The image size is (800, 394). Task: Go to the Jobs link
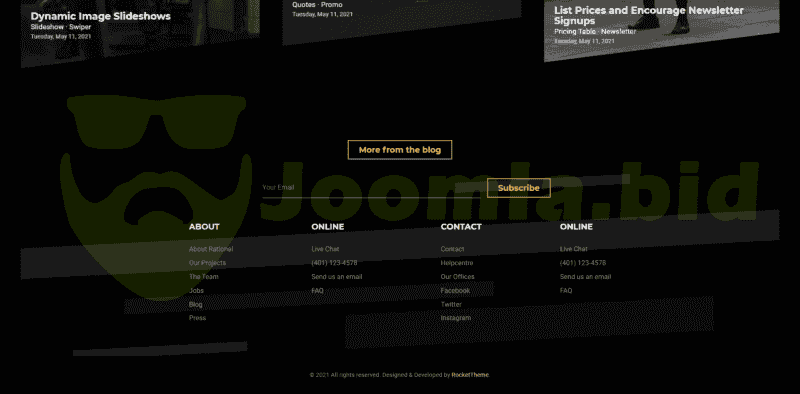click(196, 290)
